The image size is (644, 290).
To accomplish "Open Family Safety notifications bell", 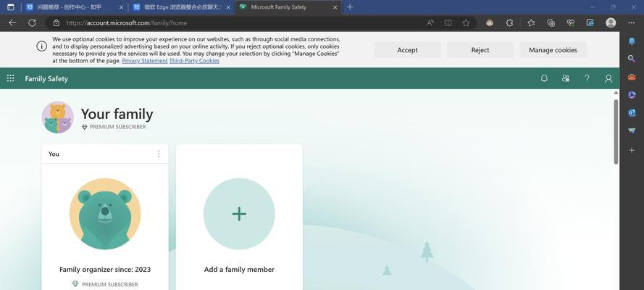I will click(x=544, y=78).
